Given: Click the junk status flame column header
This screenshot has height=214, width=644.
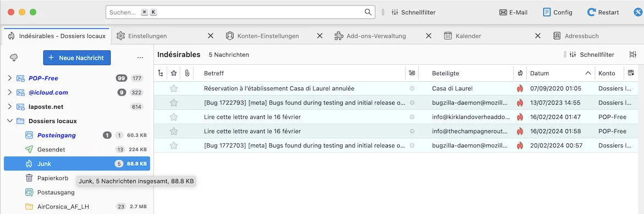Looking at the screenshot, I should point(520,74).
